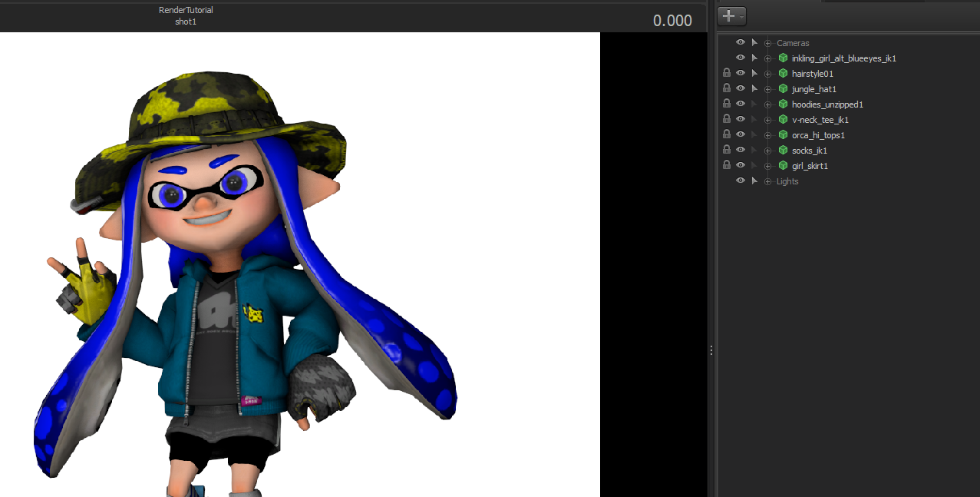This screenshot has width=980, height=497.
Task: Toggle lock on orca_hi_tops1
Action: 727,134
